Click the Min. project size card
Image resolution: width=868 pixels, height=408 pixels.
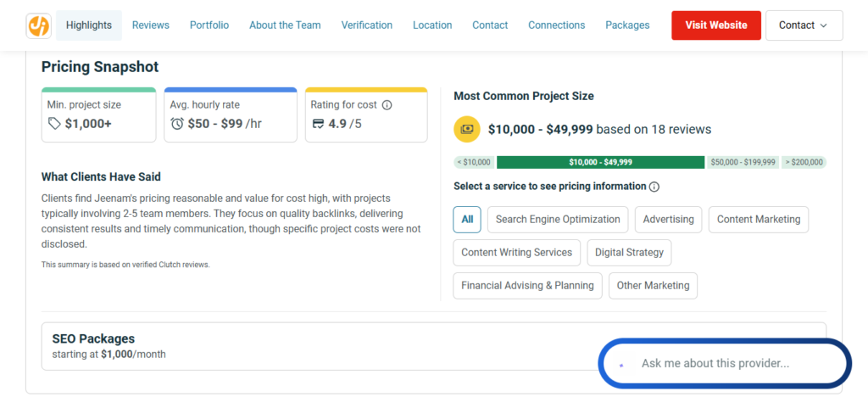click(98, 115)
